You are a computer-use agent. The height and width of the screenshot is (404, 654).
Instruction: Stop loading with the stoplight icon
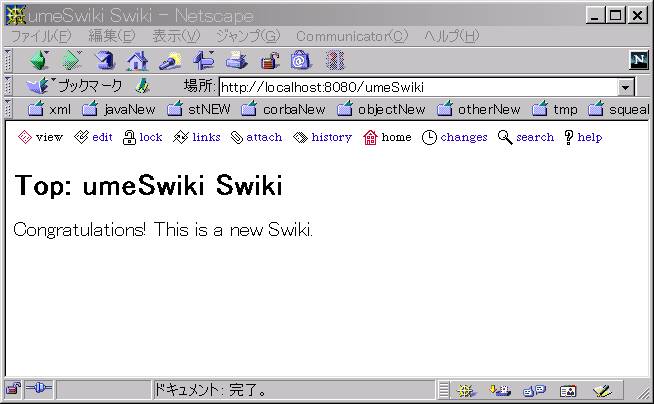pos(335,60)
